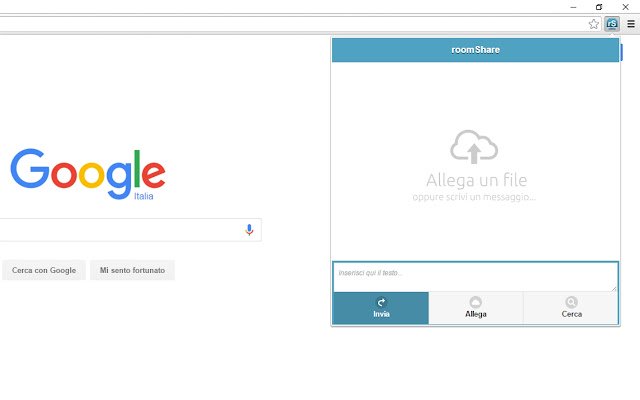Click the Google Italia logo
The image size is (640, 400).
coord(88,174)
